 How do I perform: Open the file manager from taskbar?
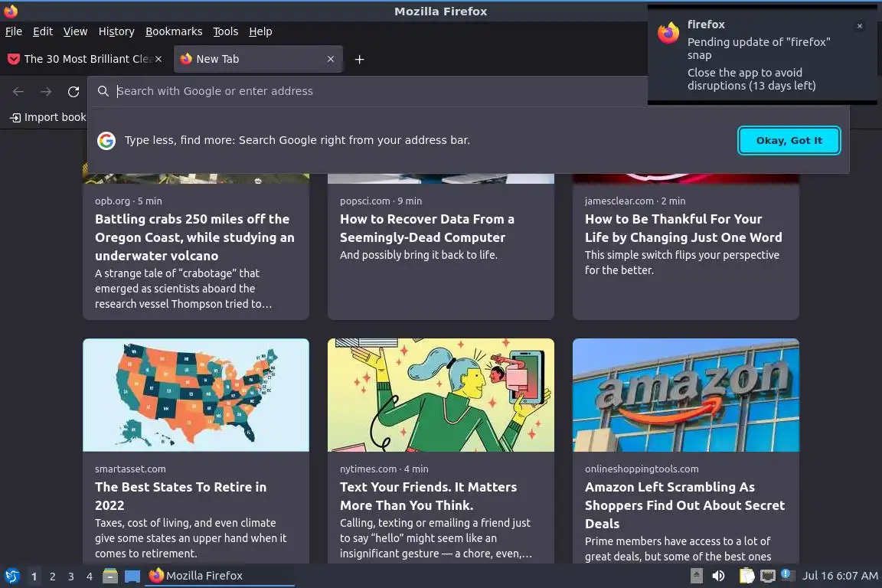coord(110,576)
